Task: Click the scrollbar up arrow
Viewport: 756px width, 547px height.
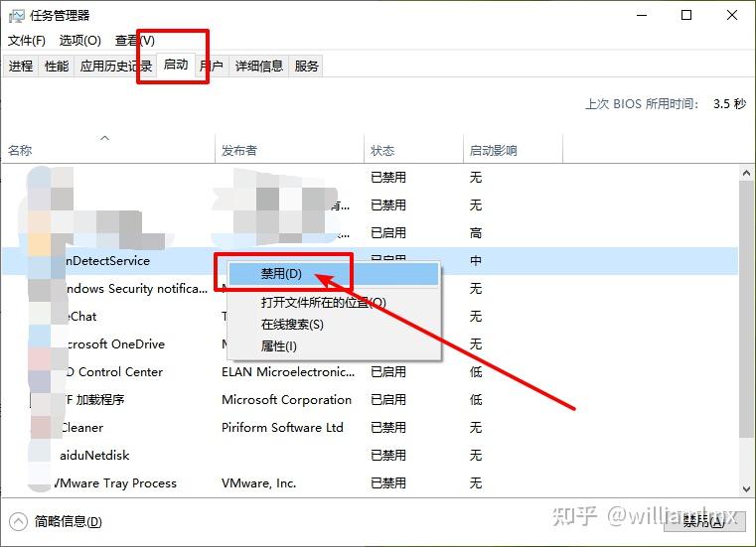Action: click(746, 174)
